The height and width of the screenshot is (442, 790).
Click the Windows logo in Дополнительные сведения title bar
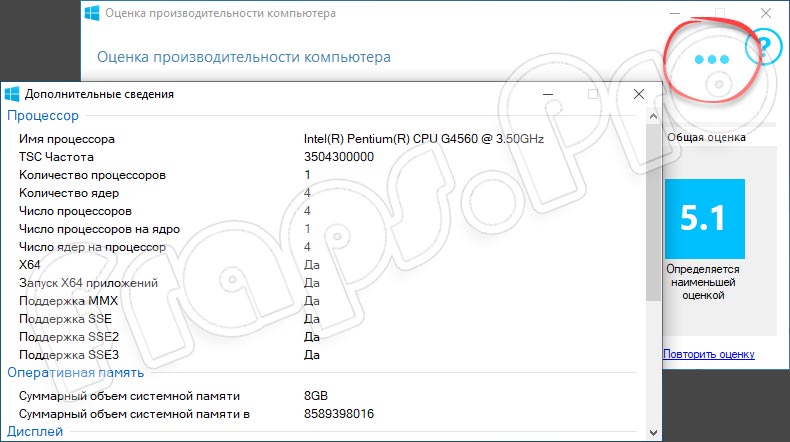12,94
